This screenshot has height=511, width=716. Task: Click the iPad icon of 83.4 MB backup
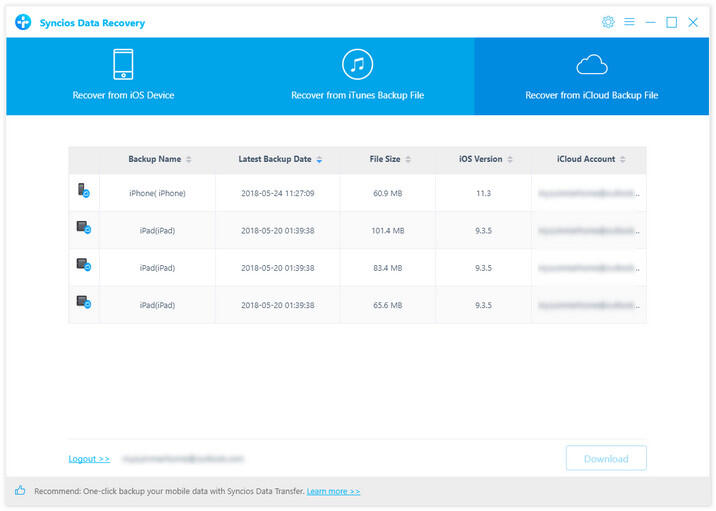(x=84, y=266)
